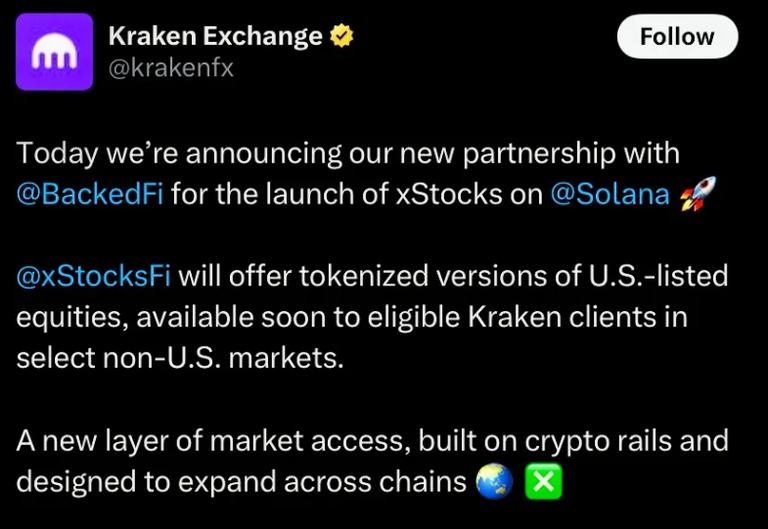Screen dimensions: 768x529
Task: Click the 'designed to expand across chains' line
Action: pos(241,482)
